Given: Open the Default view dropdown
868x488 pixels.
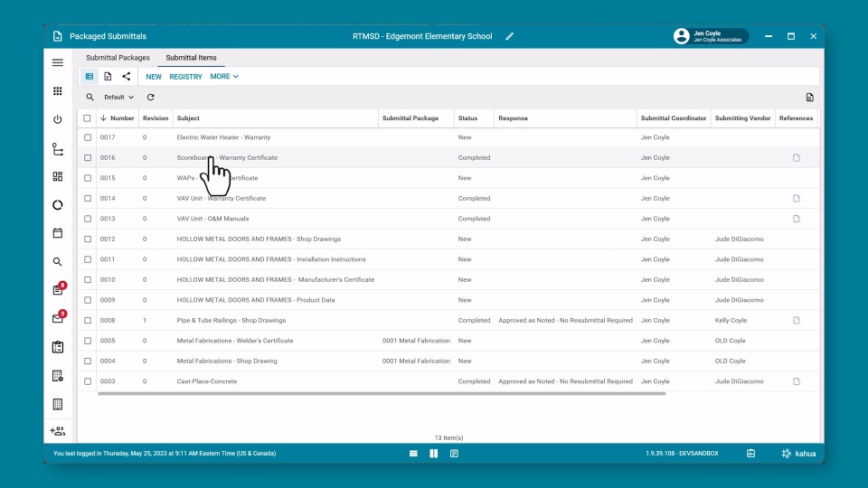Looking at the screenshot, I should (119, 97).
